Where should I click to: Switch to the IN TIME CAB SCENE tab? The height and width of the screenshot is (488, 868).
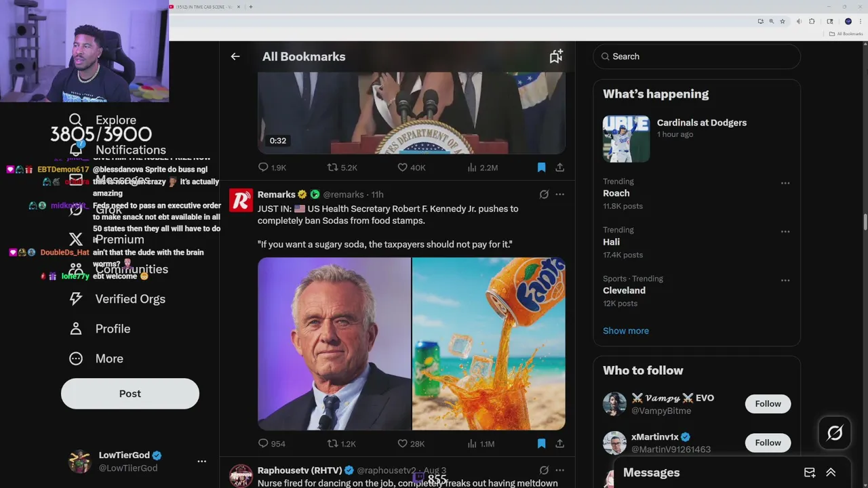point(205,7)
